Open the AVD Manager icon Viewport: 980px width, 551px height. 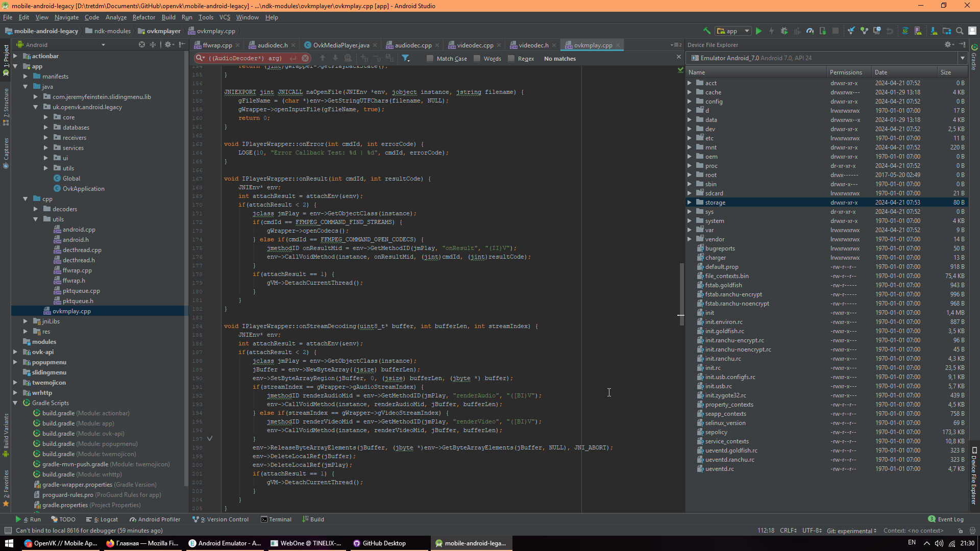tap(918, 31)
